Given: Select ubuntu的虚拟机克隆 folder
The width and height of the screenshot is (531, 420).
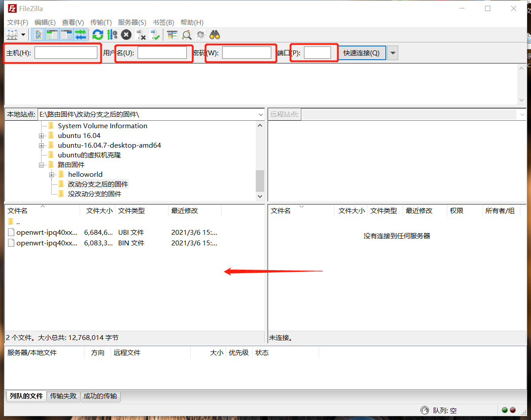Looking at the screenshot, I should [x=89, y=155].
